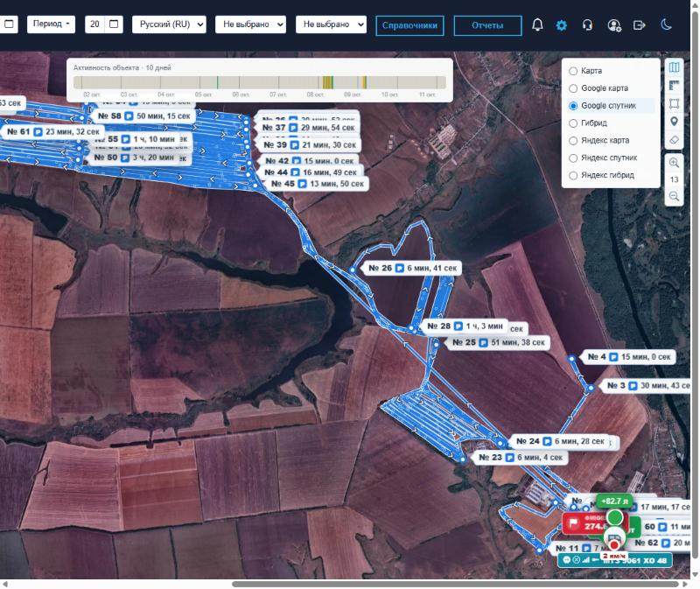Image resolution: width=700 pixels, height=589 pixels.
Task: Open the Период dropdown
Action: [51, 25]
